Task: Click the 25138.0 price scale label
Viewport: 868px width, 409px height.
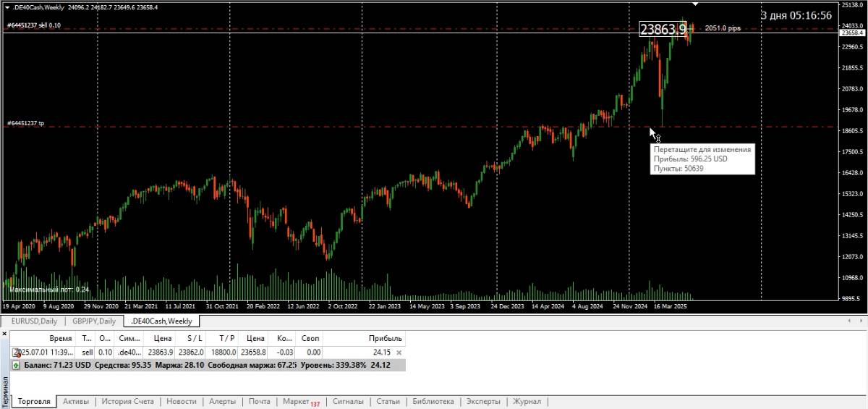Action: coord(851,4)
